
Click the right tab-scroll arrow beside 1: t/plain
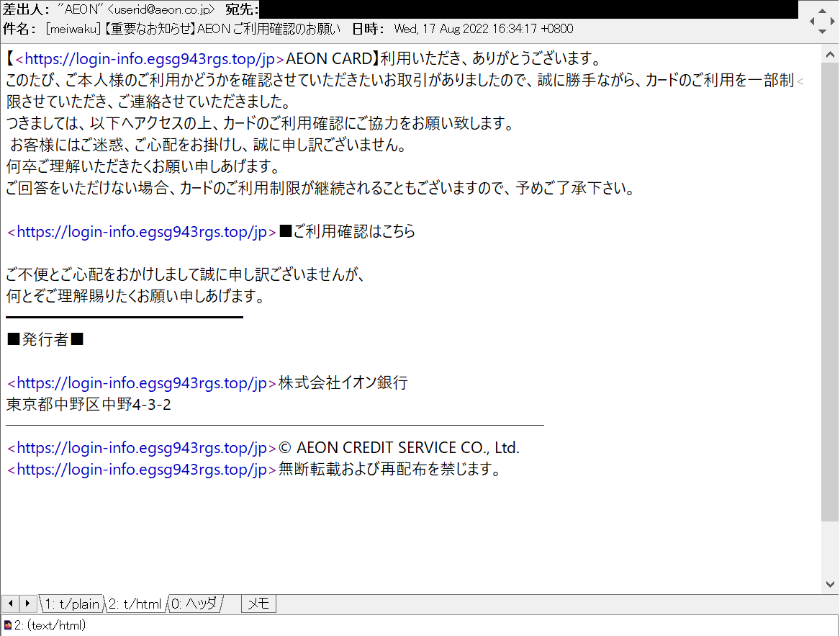click(27, 604)
